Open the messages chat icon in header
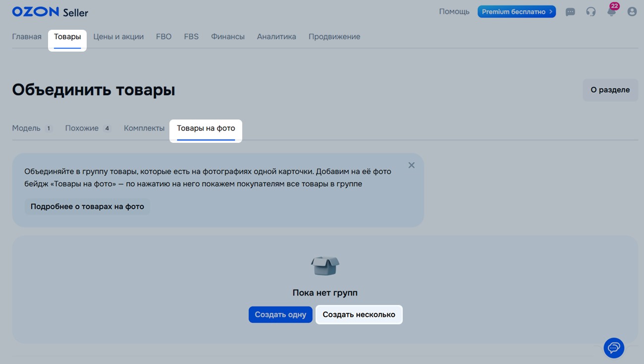 pos(570,12)
